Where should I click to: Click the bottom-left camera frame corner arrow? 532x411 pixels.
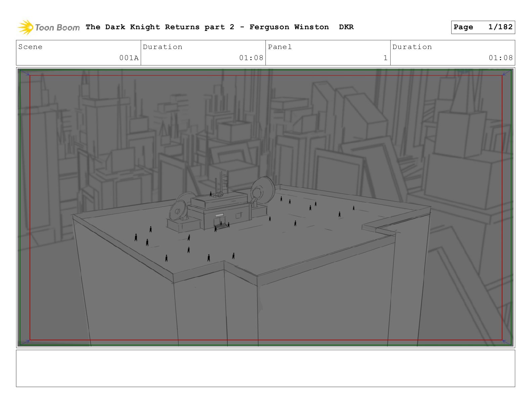pyautogui.click(x=25, y=342)
